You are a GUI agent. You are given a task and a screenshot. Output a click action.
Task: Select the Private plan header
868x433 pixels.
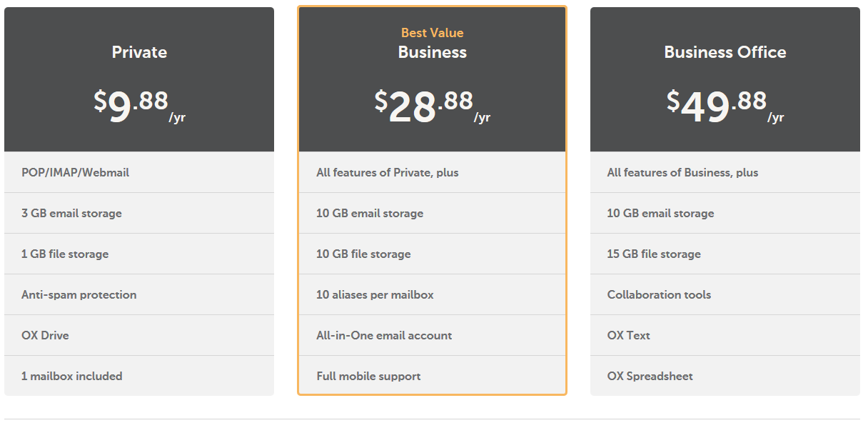(139, 52)
